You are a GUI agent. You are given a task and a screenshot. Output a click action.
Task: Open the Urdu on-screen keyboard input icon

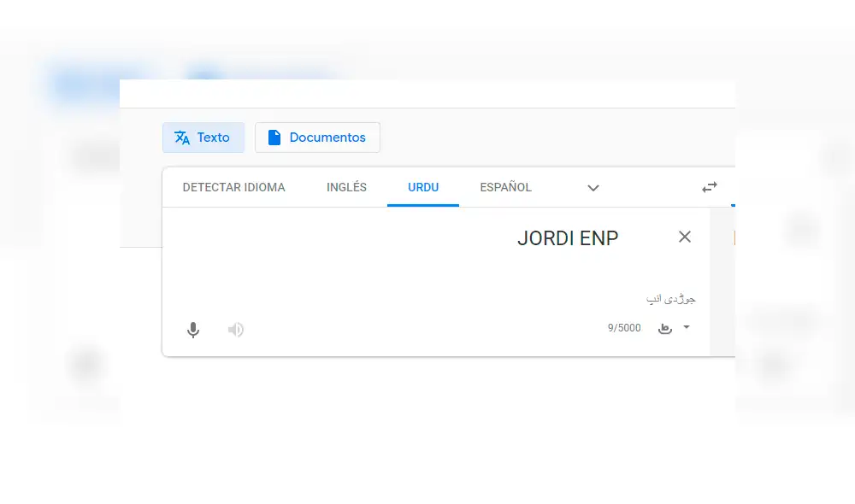pos(665,328)
